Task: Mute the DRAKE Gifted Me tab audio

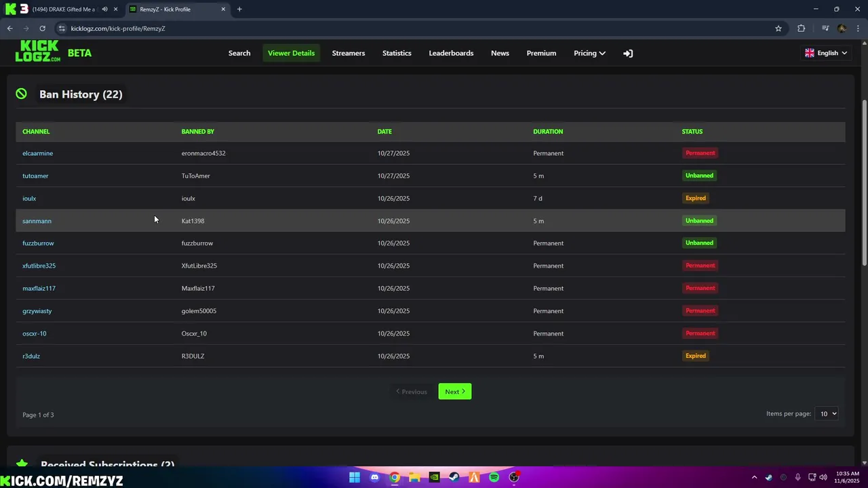Action: click(x=104, y=9)
